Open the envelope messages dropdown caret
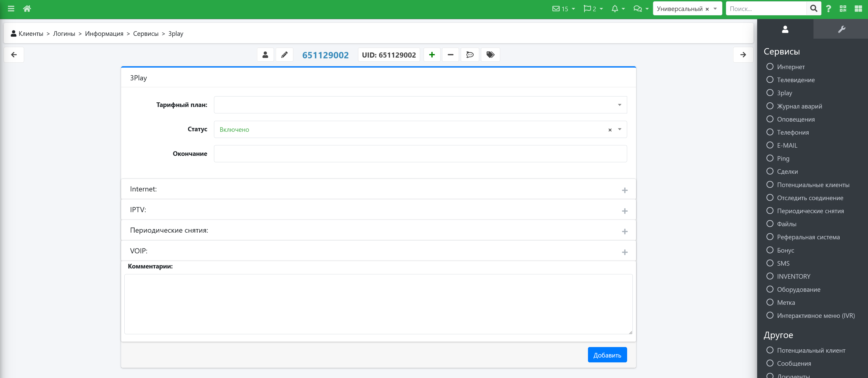868x378 pixels. 573,9
